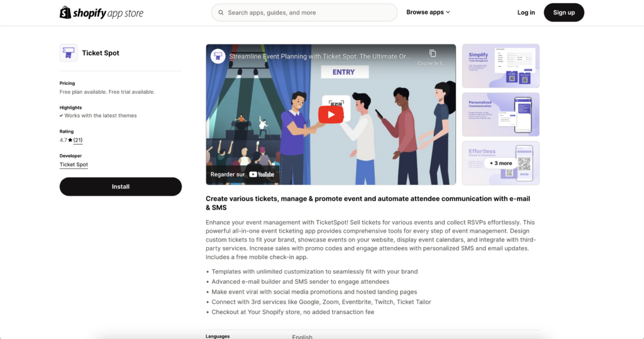644x339 pixels.
Task: Open the Personalized Communication thumbnail
Action: (501, 114)
